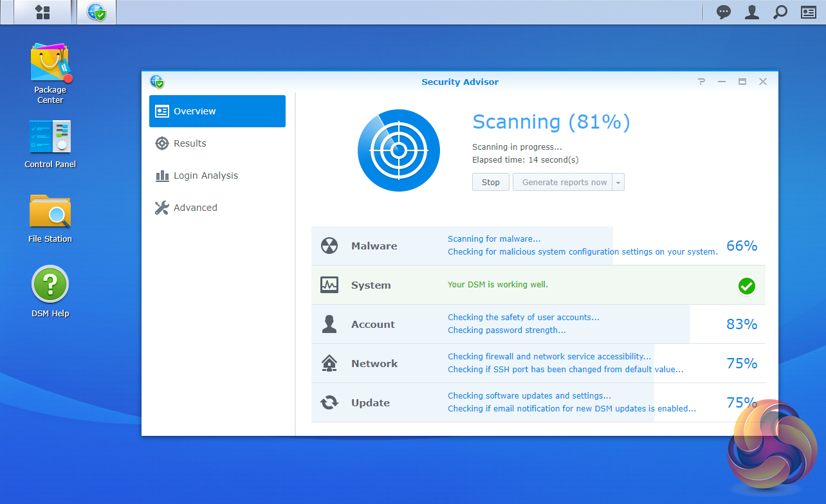Open the notifications chat bubble icon
Screen dimensions: 826x504
[x=724, y=12]
